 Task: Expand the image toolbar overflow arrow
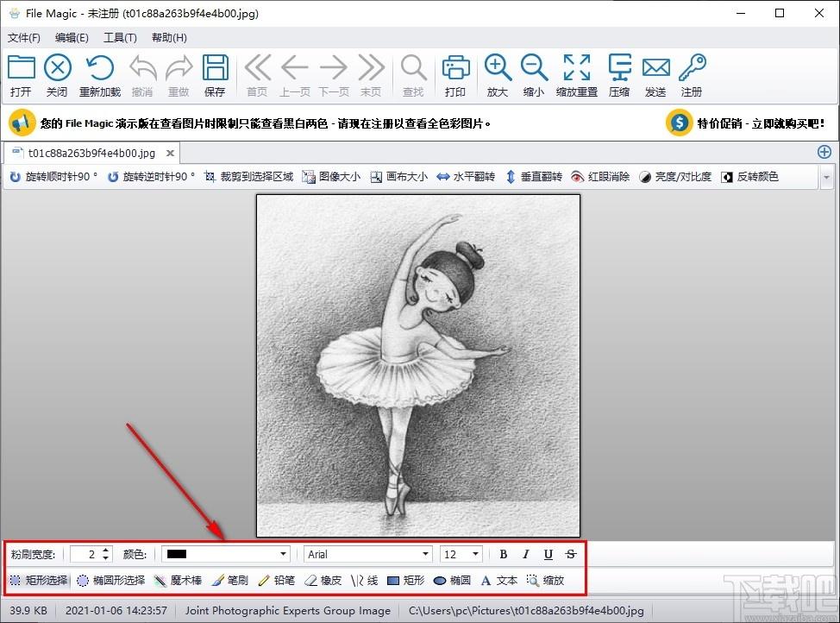tap(827, 177)
